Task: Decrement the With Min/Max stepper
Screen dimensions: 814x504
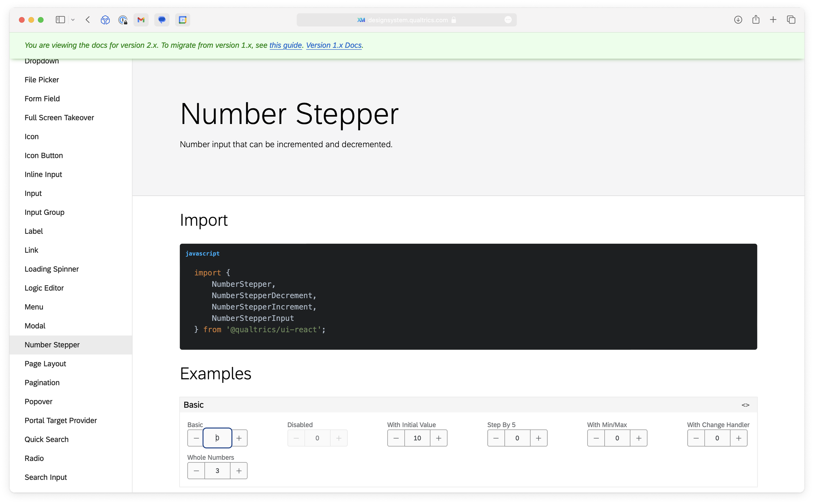Action: pyautogui.click(x=596, y=438)
